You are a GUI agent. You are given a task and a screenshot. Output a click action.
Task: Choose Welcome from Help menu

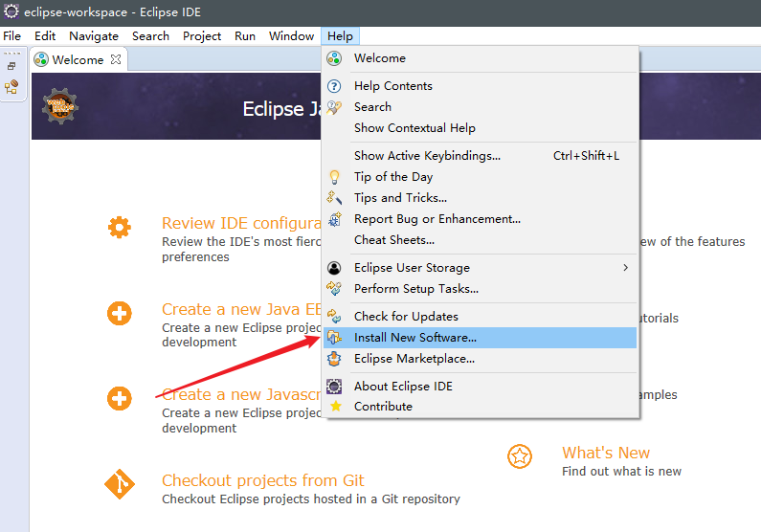coord(480,58)
